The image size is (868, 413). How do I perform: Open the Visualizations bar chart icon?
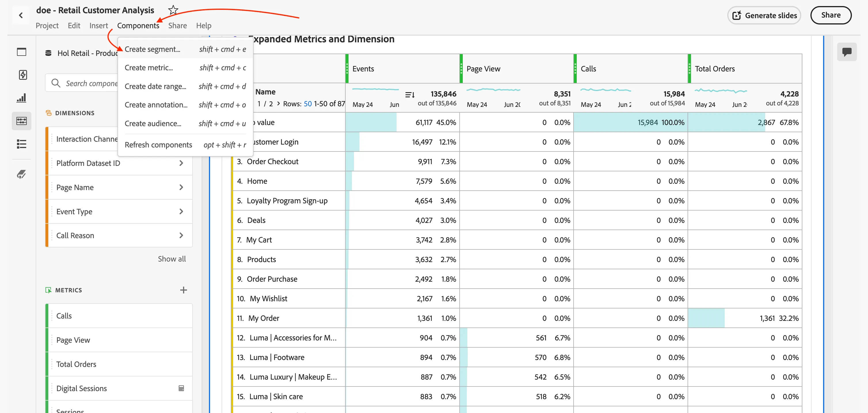[x=22, y=98]
